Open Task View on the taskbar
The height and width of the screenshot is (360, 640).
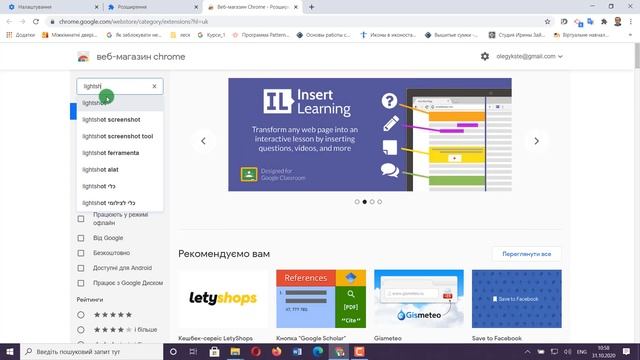pyautogui.click(x=193, y=351)
